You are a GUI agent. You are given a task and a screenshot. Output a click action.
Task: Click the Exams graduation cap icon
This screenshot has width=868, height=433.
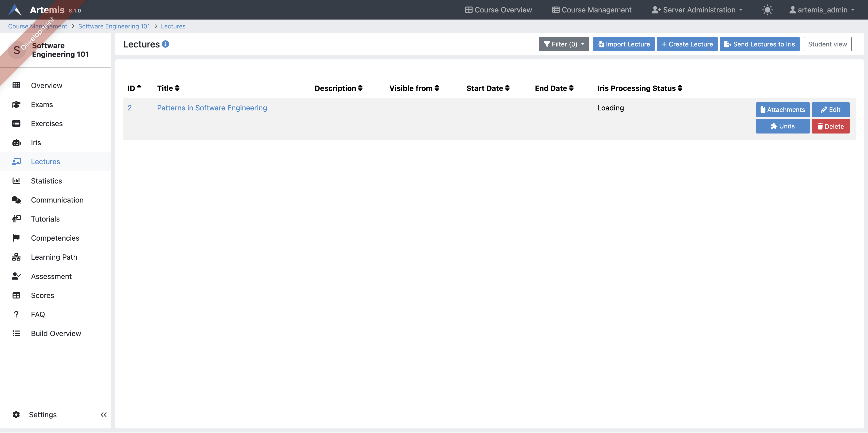pyautogui.click(x=16, y=105)
